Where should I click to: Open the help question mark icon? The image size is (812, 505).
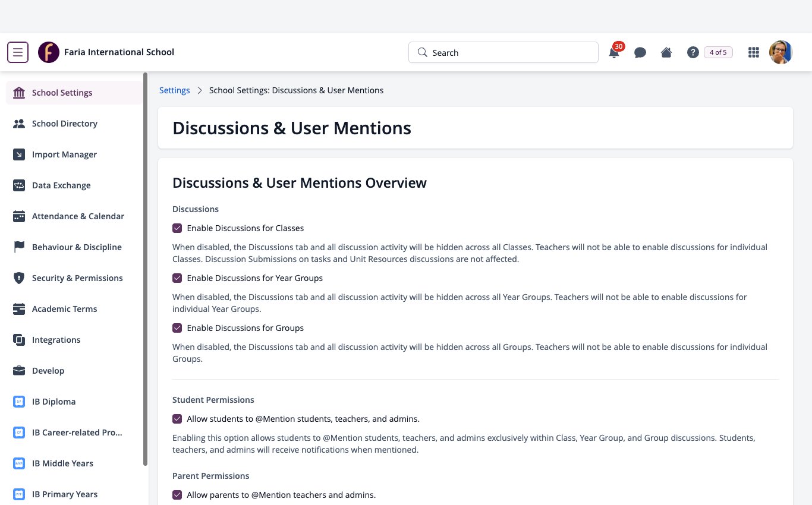pos(693,52)
